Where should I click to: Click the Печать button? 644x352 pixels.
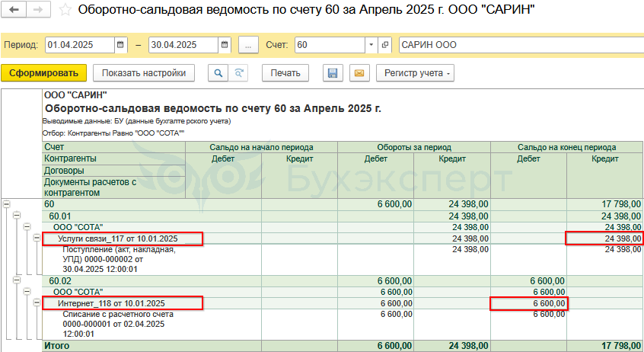(x=285, y=73)
